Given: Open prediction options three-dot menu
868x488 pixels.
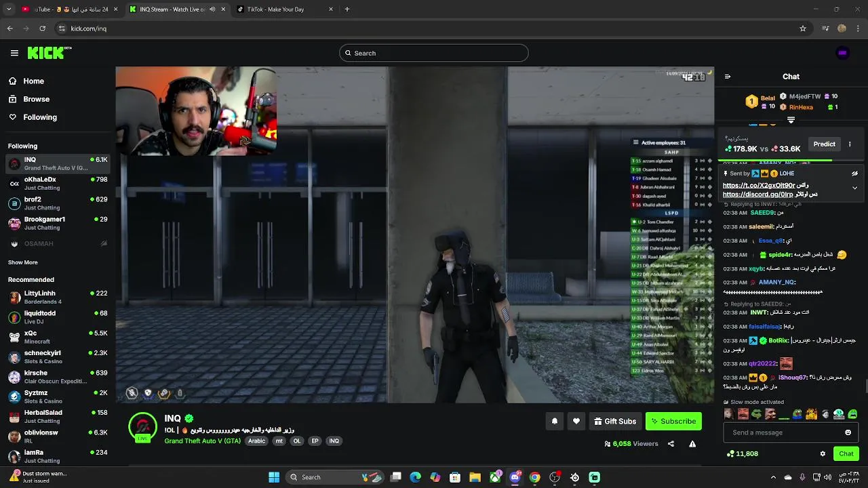Looking at the screenshot, I should click(850, 144).
